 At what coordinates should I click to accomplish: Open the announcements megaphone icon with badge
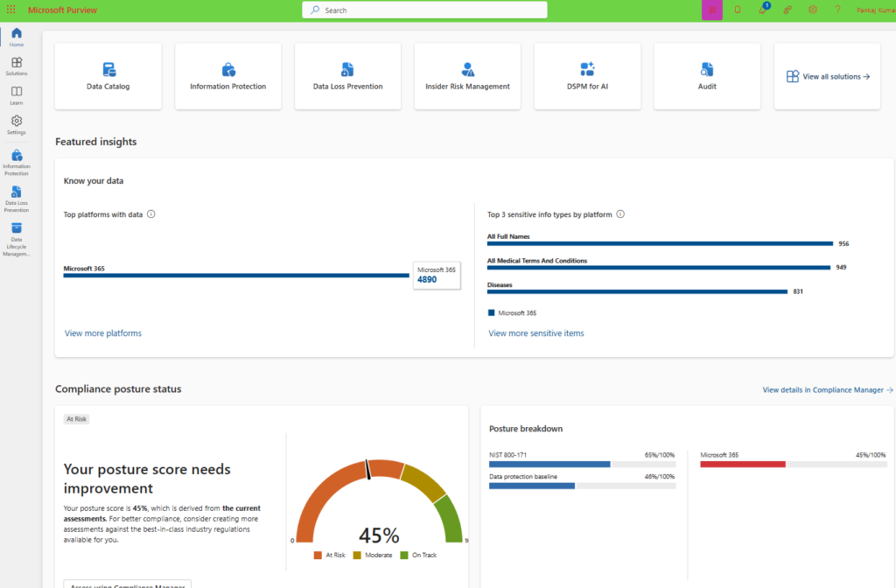763,9
